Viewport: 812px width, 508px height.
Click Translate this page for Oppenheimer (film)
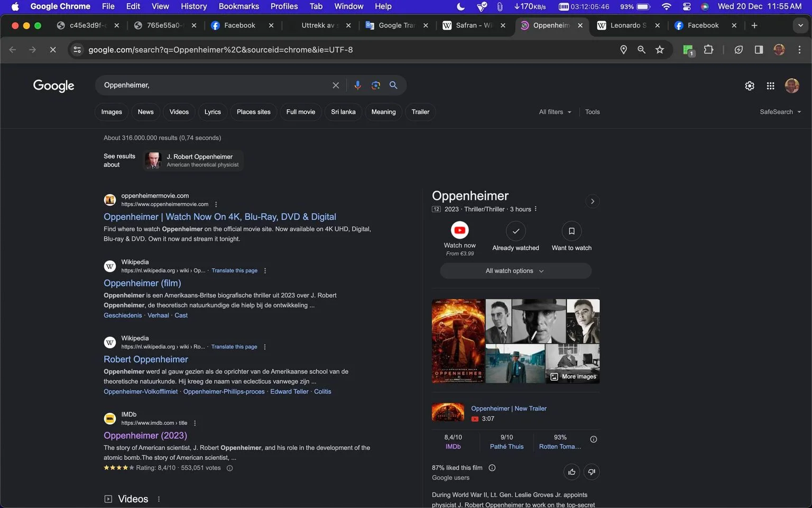[235, 271]
